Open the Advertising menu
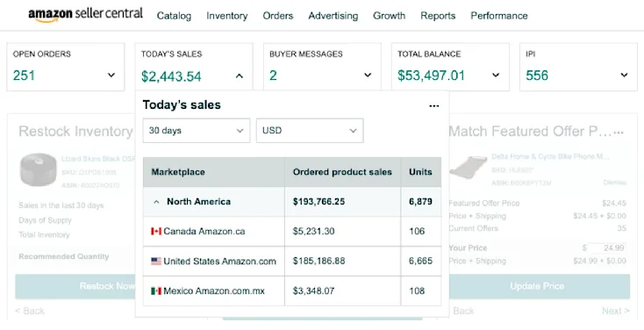Screen dimensions: 644x330 (333, 16)
